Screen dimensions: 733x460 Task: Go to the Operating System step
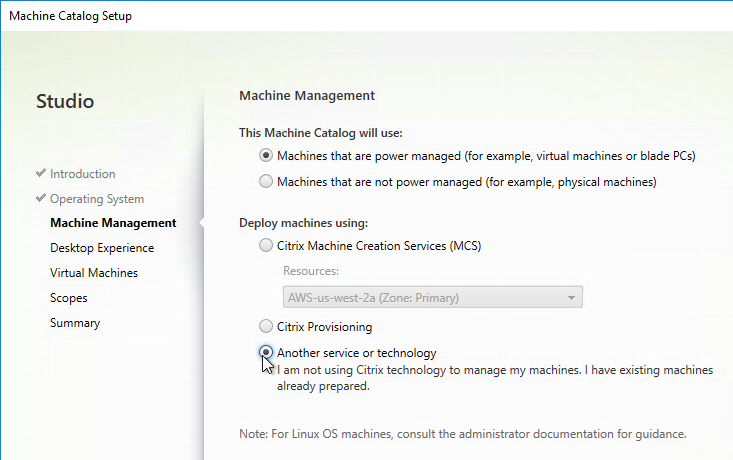(97, 199)
